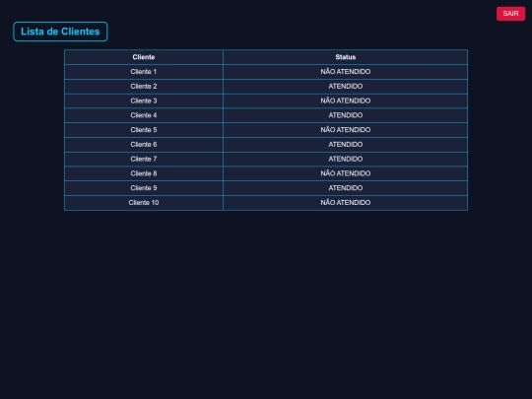Select the Lista de Clientes heading
This screenshot has height=399, width=532.
click(x=60, y=32)
